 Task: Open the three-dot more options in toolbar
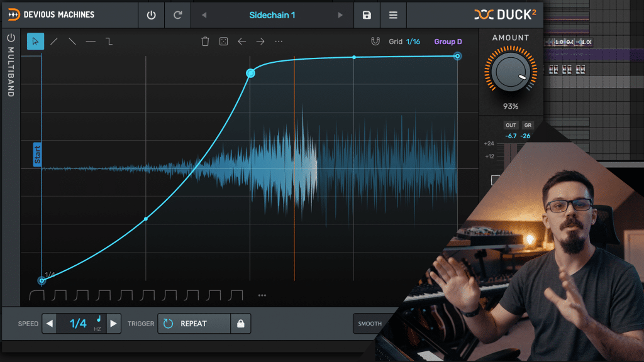(279, 41)
